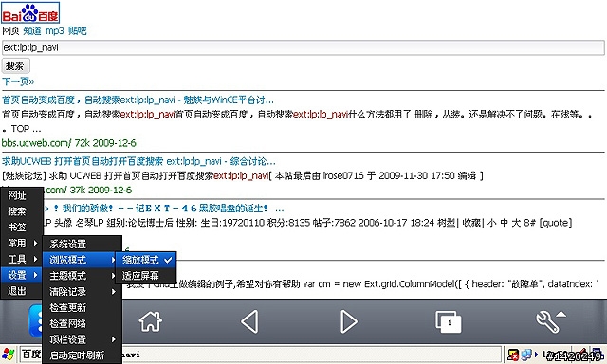607x364 pixels.
Task: Open the tabs window switcher icon
Action: click(x=449, y=321)
